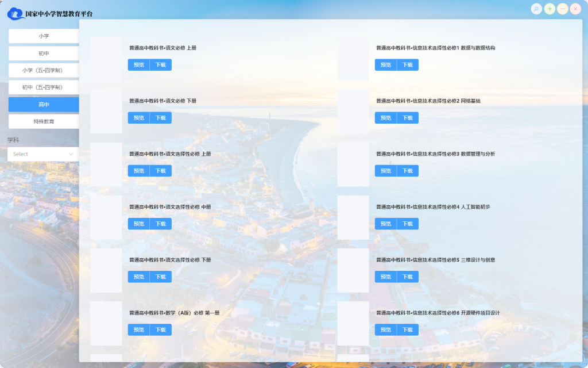
Task: Preview 信息技术 数据与数据结构 textbook
Action: point(386,65)
